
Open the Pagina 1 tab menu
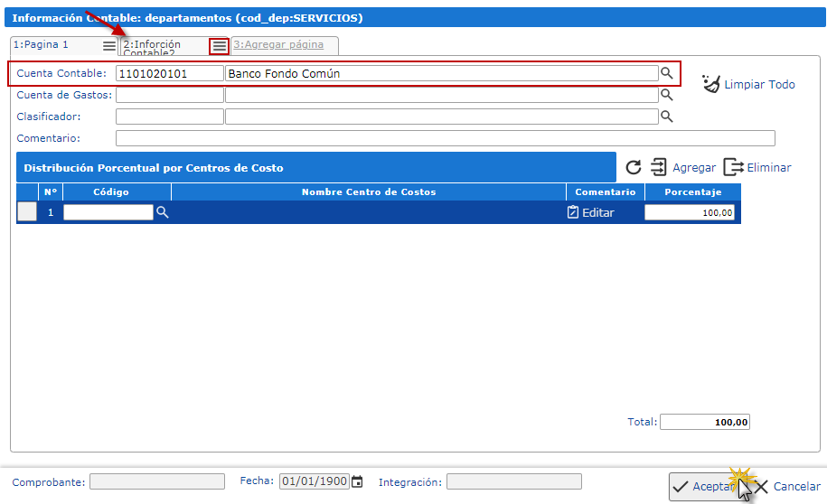(x=108, y=45)
